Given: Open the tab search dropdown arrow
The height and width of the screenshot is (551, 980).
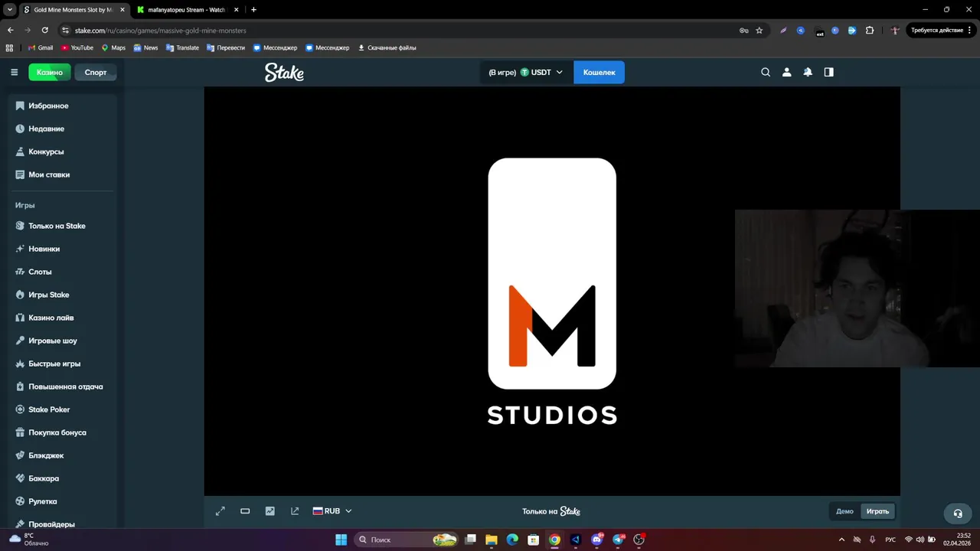Looking at the screenshot, I should [10, 10].
